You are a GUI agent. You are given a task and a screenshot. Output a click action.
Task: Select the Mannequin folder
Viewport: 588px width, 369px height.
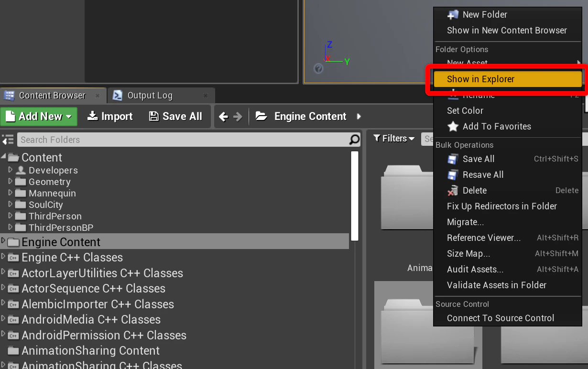click(x=52, y=193)
